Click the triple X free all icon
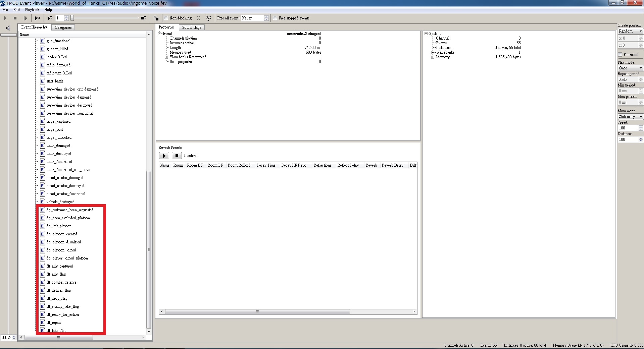 [x=208, y=18]
